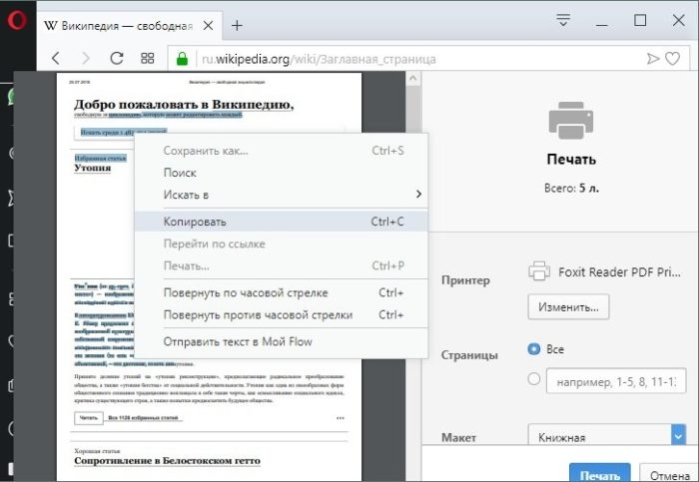Select Копировать in the context menu
This screenshot has width=699, height=482.
pyautogui.click(x=281, y=222)
